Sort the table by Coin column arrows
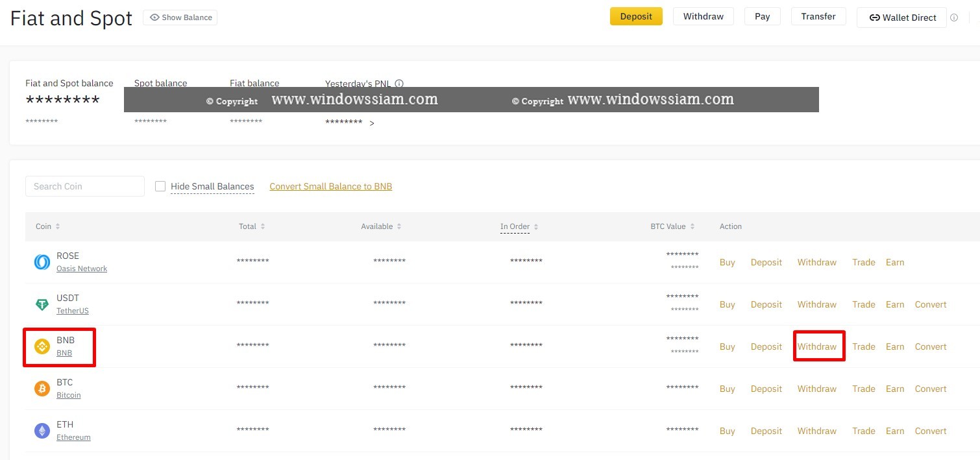The width and height of the screenshot is (980, 460). point(58,226)
